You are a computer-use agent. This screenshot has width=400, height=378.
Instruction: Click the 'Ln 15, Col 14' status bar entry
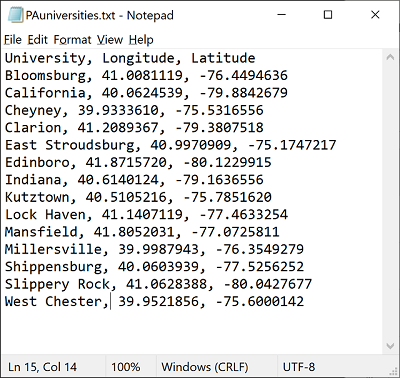(42, 367)
